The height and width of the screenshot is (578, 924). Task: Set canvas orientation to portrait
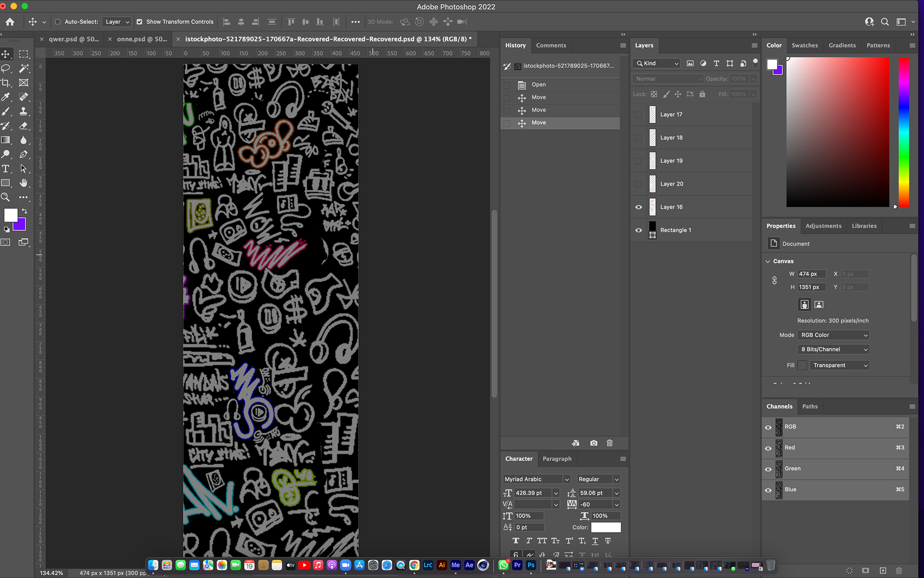coord(804,304)
